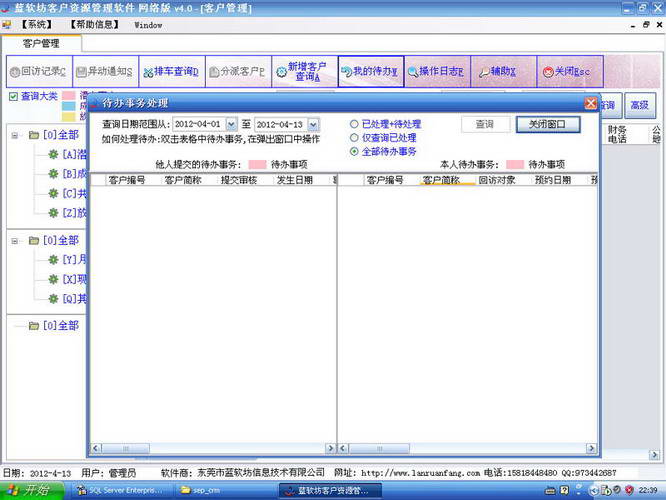Select the second [0]全部 folder in tree
The height and width of the screenshot is (500, 666).
54,240
